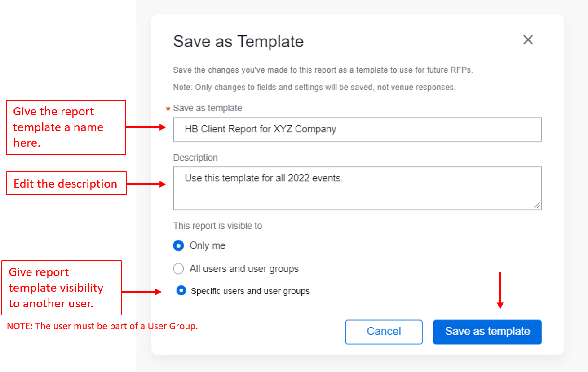Click the "Specific users and user groups" label

pos(250,291)
